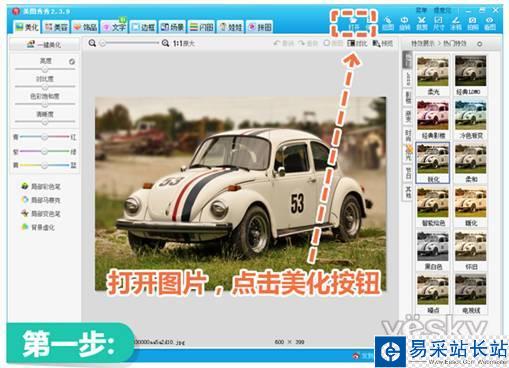Screen dimensions: 509x368
Task: Click the 预览 preview button
Action: tap(383, 43)
